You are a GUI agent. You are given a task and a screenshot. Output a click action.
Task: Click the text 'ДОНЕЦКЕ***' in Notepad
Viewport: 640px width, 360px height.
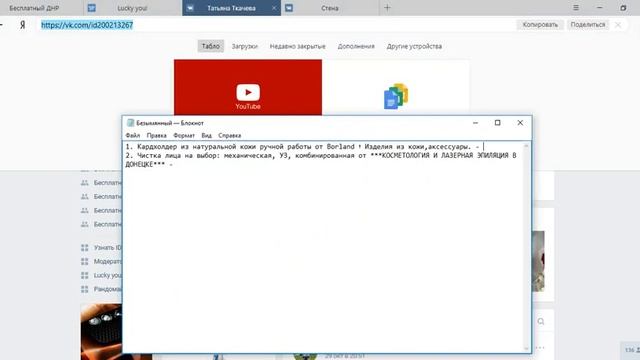click(x=145, y=164)
